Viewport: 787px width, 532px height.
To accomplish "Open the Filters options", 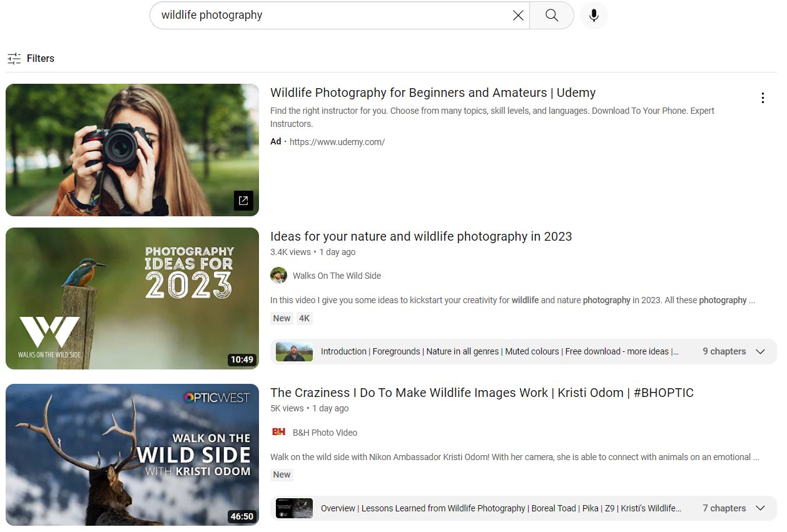I will pyautogui.click(x=31, y=58).
